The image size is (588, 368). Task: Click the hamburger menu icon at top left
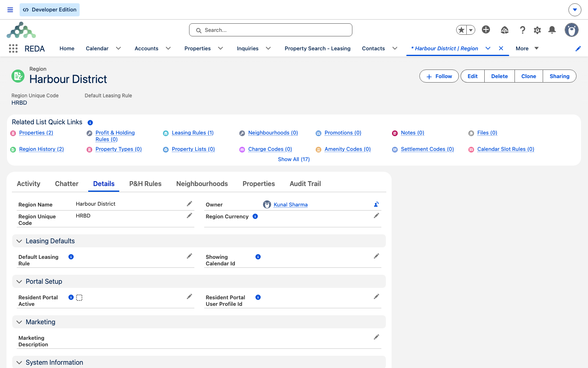tap(10, 10)
